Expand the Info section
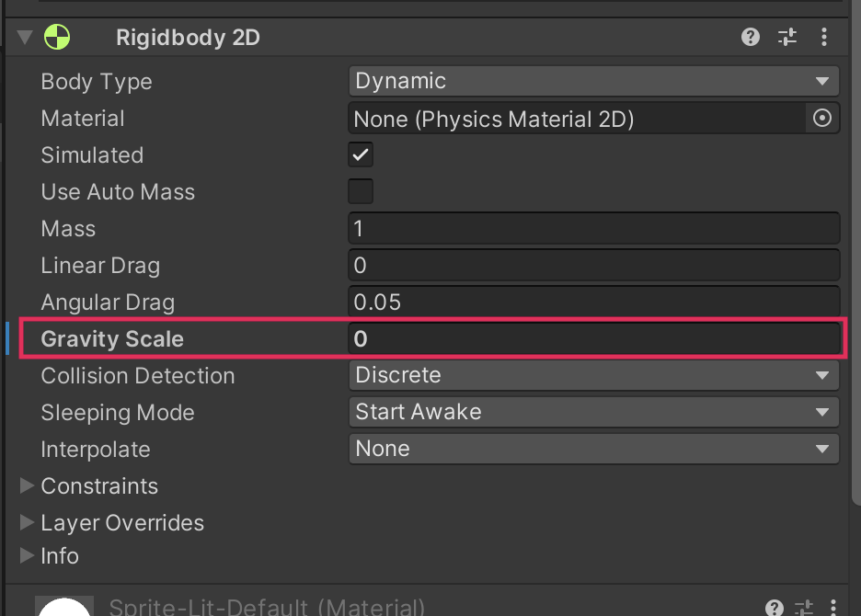 27,555
